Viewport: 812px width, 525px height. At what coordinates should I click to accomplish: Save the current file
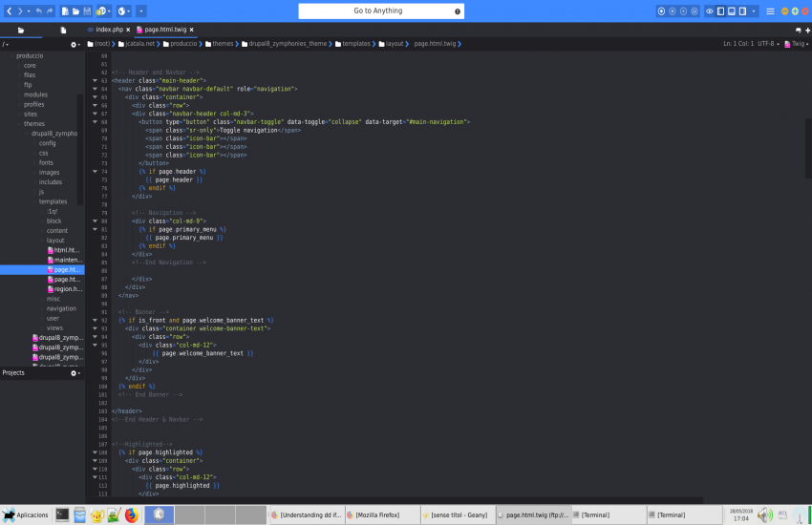[x=87, y=10]
